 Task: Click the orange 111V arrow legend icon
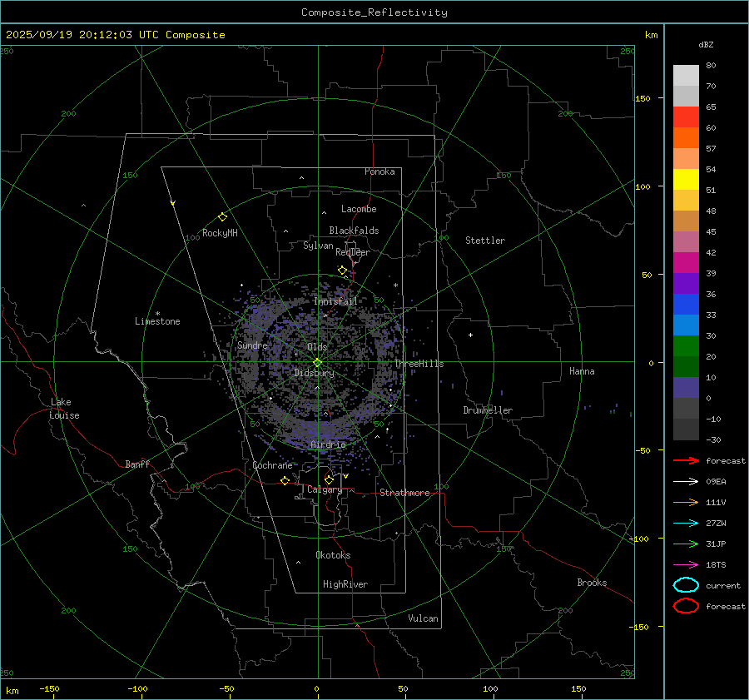coord(686,502)
